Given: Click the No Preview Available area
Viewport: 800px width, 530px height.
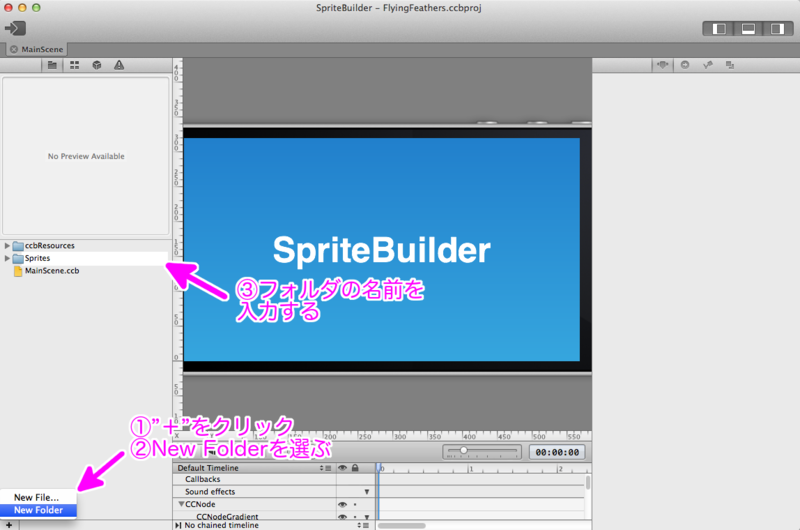Looking at the screenshot, I should 86,156.
